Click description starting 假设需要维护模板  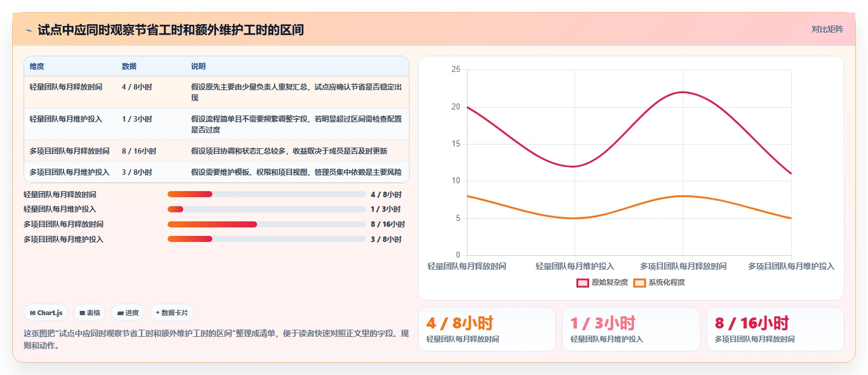(296, 172)
